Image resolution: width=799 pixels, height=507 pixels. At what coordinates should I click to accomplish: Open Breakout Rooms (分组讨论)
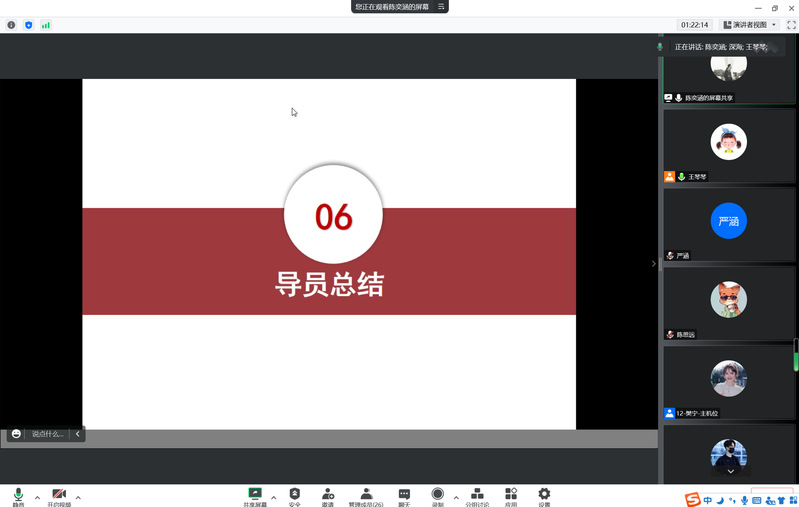(477, 495)
